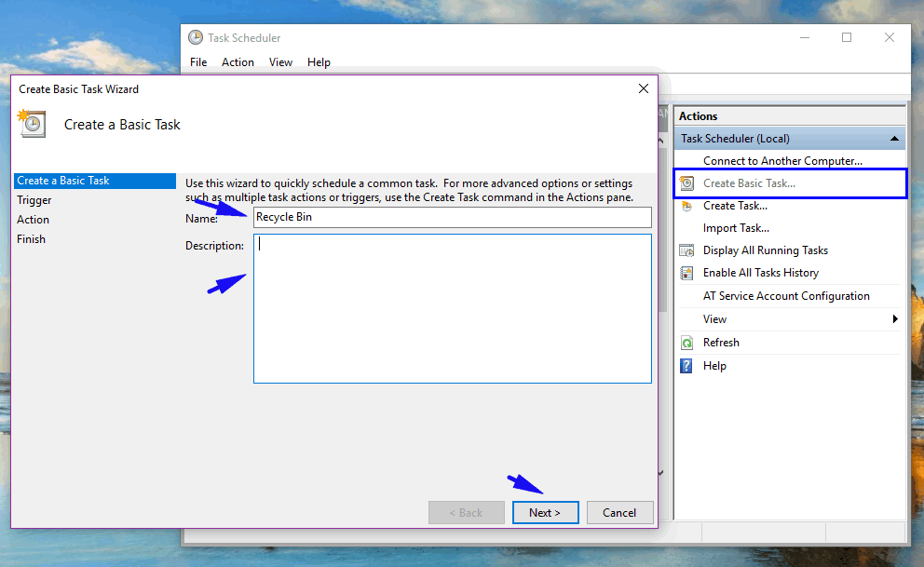This screenshot has width=924, height=567.
Task: Click the Display All Running Tasks icon
Action: click(686, 250)
